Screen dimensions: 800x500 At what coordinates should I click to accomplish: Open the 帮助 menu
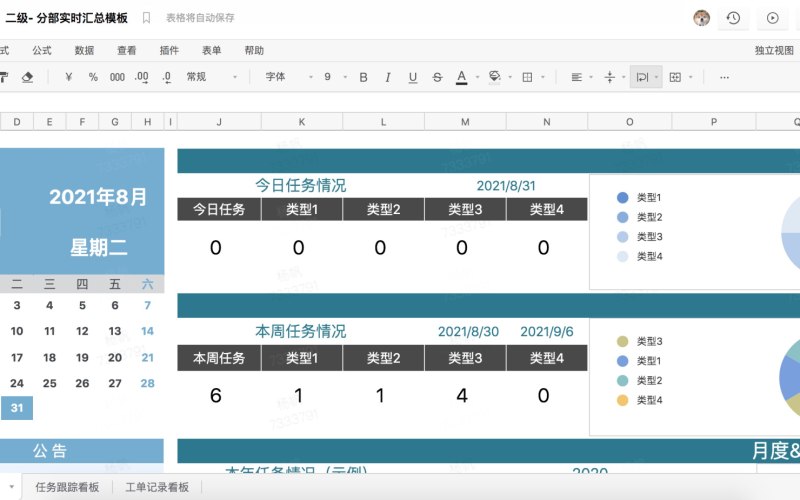click(x=254, y=50)
